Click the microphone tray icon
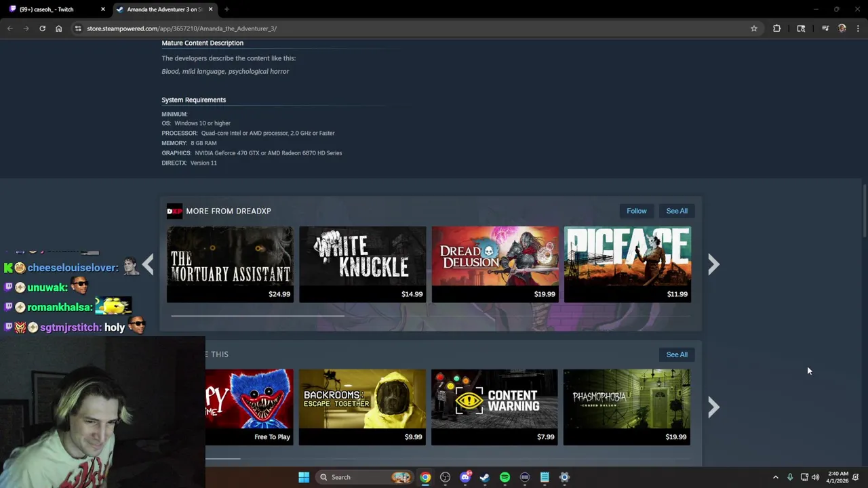The width and height of the screenshot is (868, 488). point(790,477)
